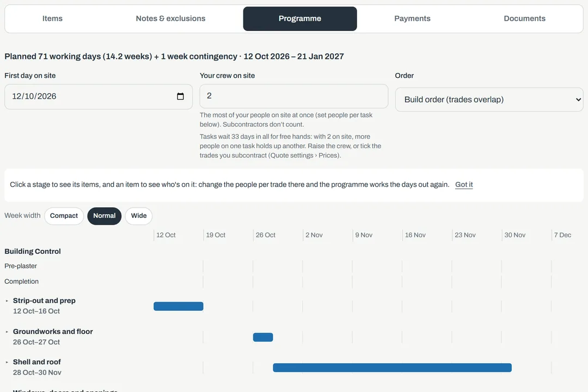
Task: Click the Pre-plaster inspection row label
Action: coord(21,266)
